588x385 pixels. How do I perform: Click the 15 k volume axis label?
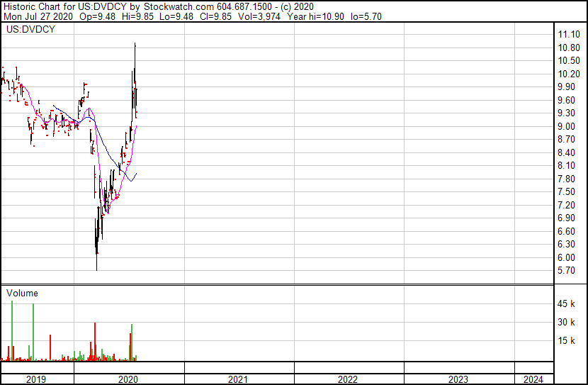pos(566,341)
